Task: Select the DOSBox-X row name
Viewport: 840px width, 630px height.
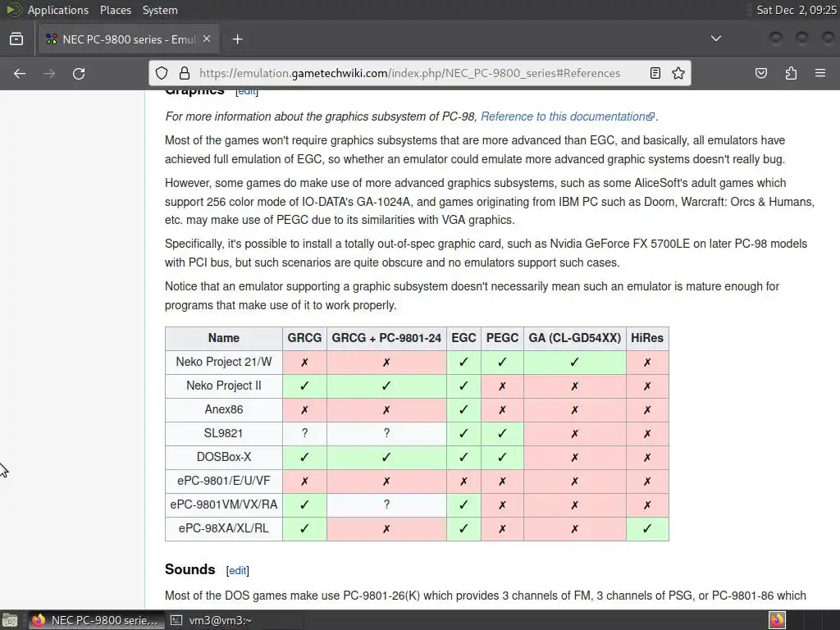Action: point(223,457)
